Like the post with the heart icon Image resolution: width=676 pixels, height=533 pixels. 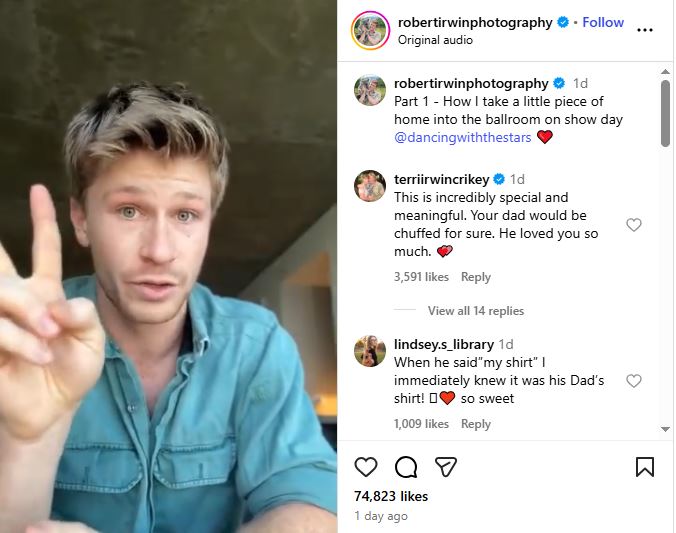tap(366, 467)
